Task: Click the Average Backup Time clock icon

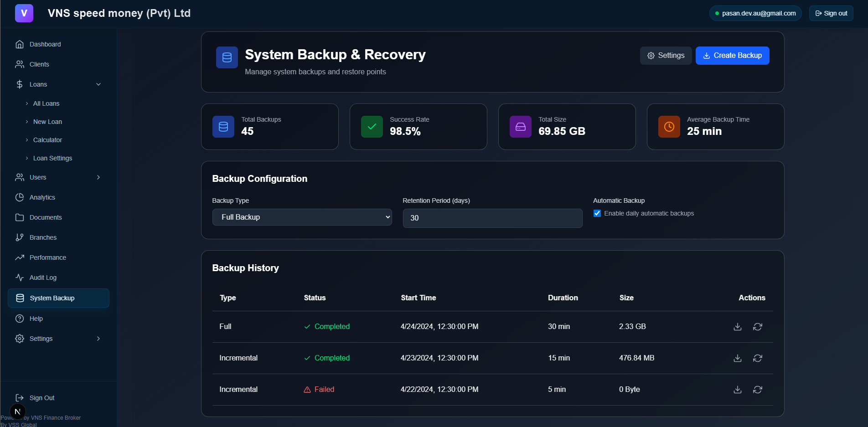Action: point(669,127)
